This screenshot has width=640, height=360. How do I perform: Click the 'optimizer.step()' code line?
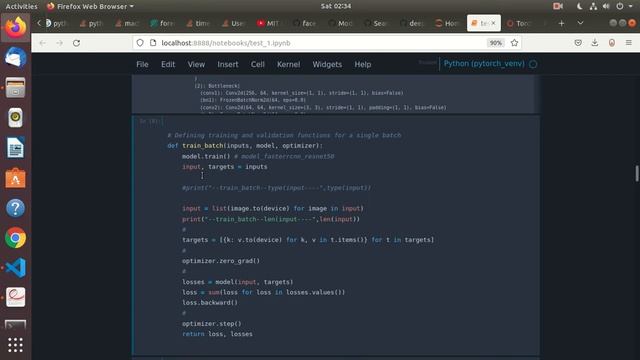[211, 324]
